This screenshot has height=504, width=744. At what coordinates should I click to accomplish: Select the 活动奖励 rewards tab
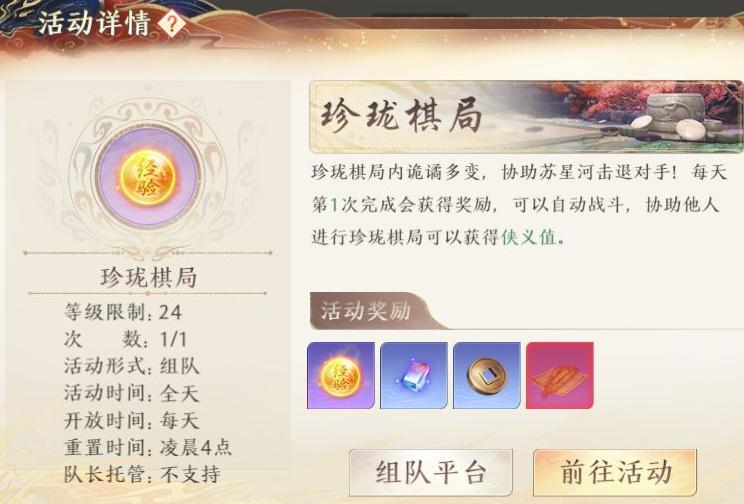[365, 311]
